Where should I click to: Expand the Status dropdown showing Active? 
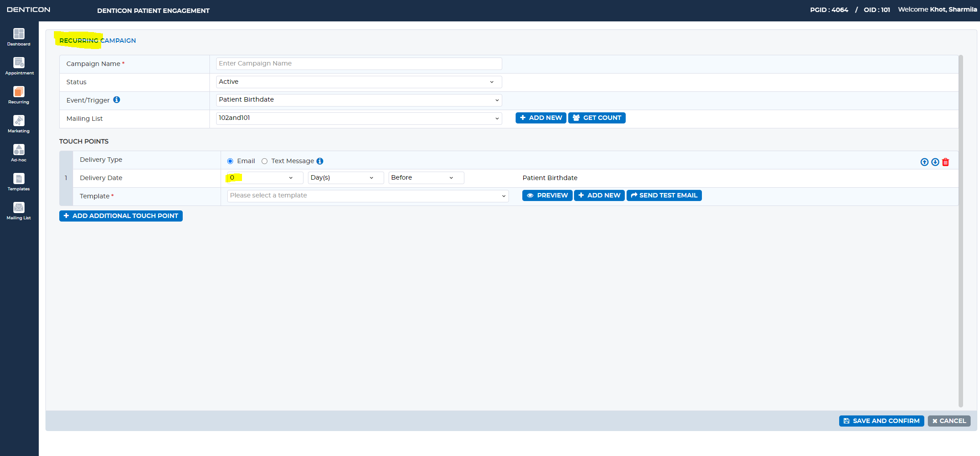(359, 82)
